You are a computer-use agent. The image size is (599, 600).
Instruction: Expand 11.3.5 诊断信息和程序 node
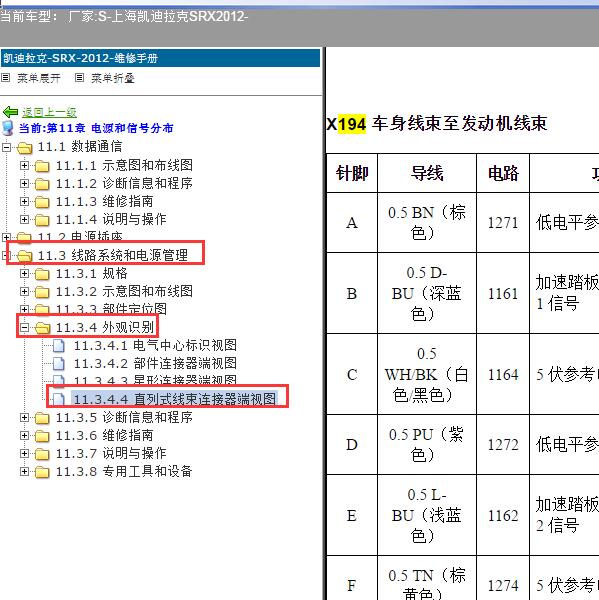pyautogui.click(x=24, y=417)
